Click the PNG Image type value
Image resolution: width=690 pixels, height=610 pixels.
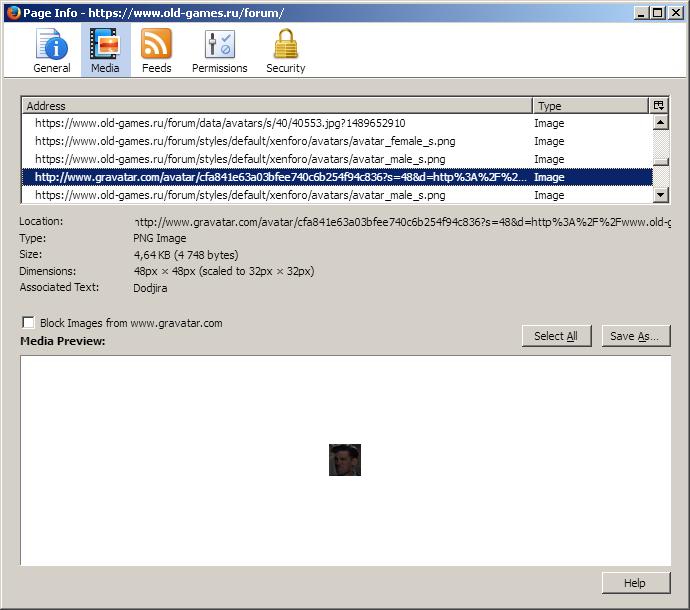[x=160, y=238]
